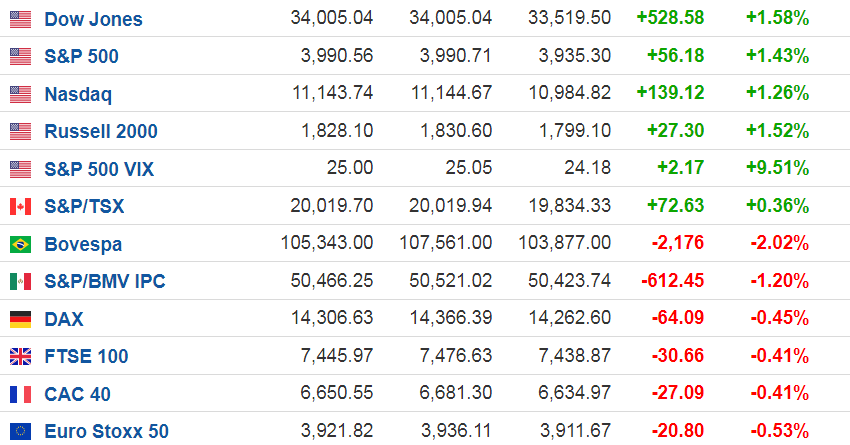Screen dimensions: 850x445
Task: Open the Euro Stoxx 50 link
Action: [107, 432]
